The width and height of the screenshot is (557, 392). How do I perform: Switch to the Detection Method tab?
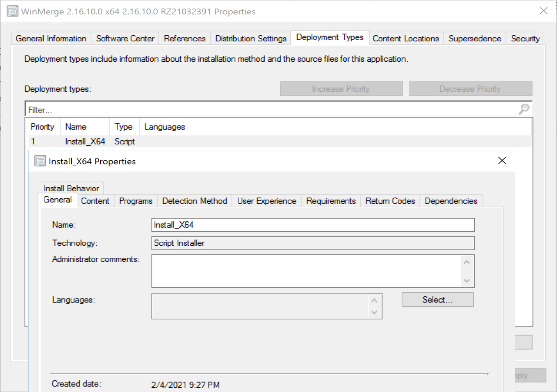pyautogui.click(x=194, y=201)
